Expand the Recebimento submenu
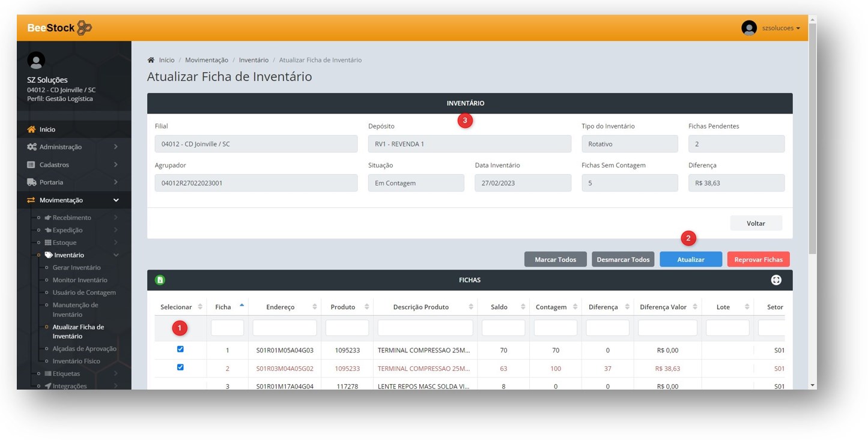This screenshot has height=440, width=868. pos(115,217)
